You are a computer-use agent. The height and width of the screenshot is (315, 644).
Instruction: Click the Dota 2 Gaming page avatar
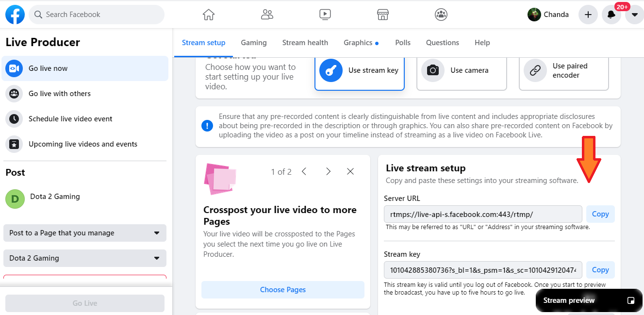(15, 199)
